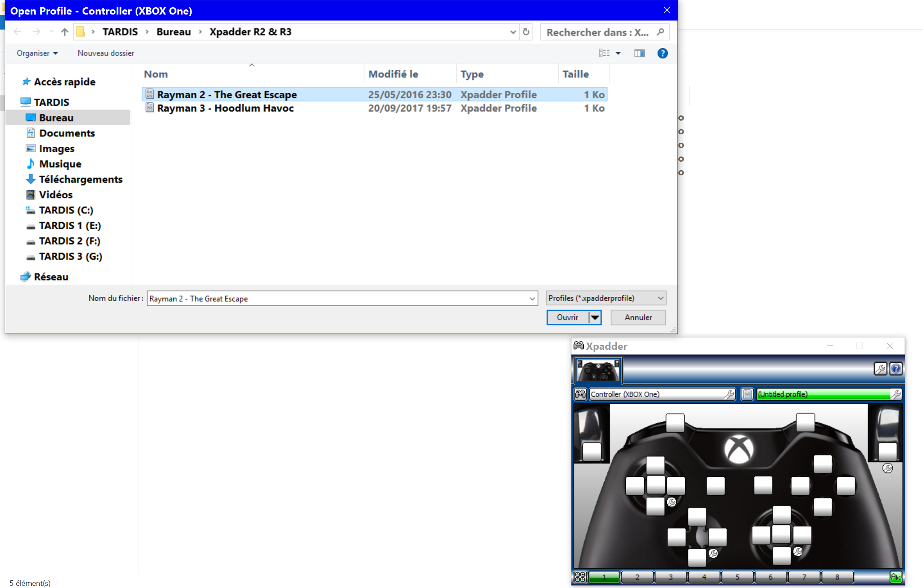Viewport: 923px width, 588px height.
Task: Sort by the Taille column header
Action: pyautogui.click(x=584, y=74)
